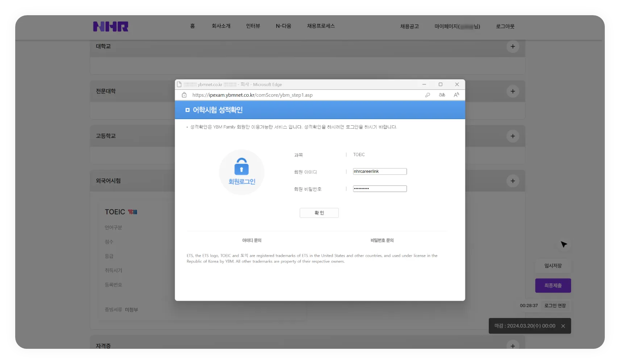Screen dimensions: 620x364
Task: Click the 임시저장 button
Action: coord(553,266)
